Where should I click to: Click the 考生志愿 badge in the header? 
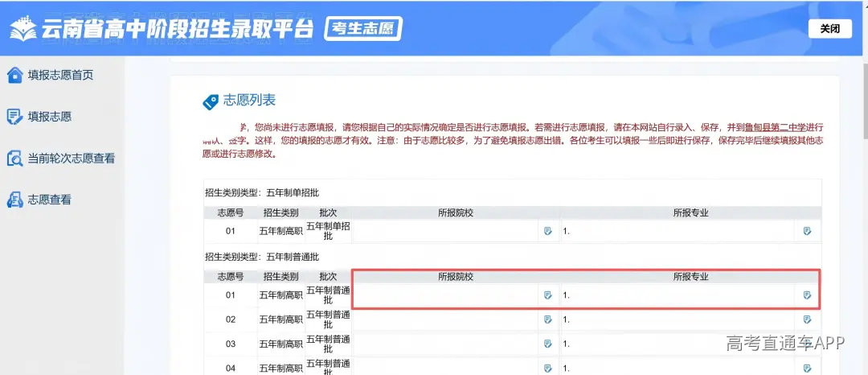click(362, 29)
